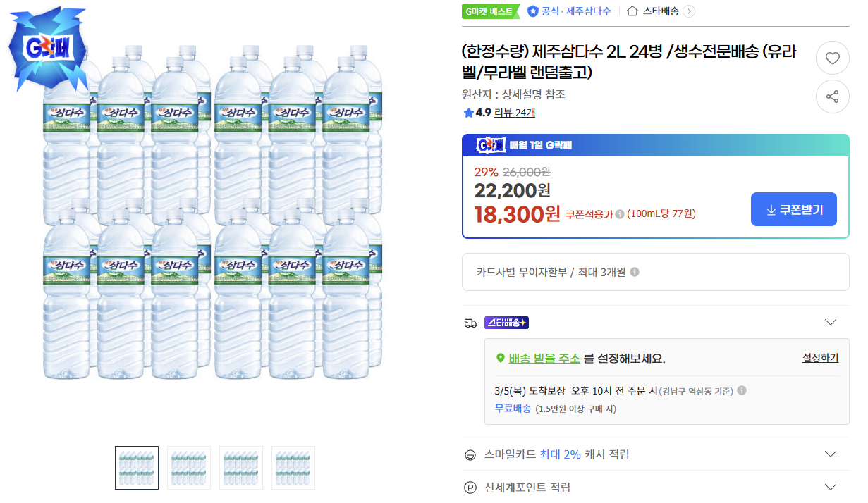The width and height of the screenshot is (868, 503).
Task: Select the fourth product thumbnail
Action: 293,468
